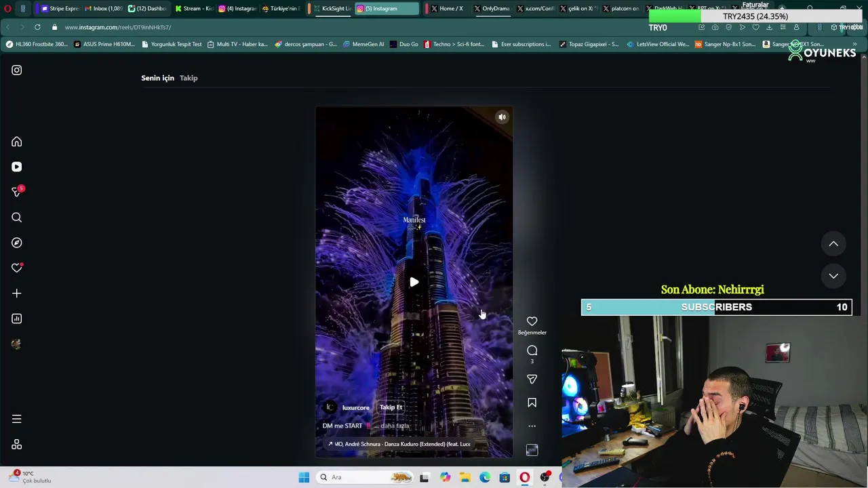This screenshot has width=868, height=488.
Task: Open the profile avatar in sidebar
Action: pos(17,344)
